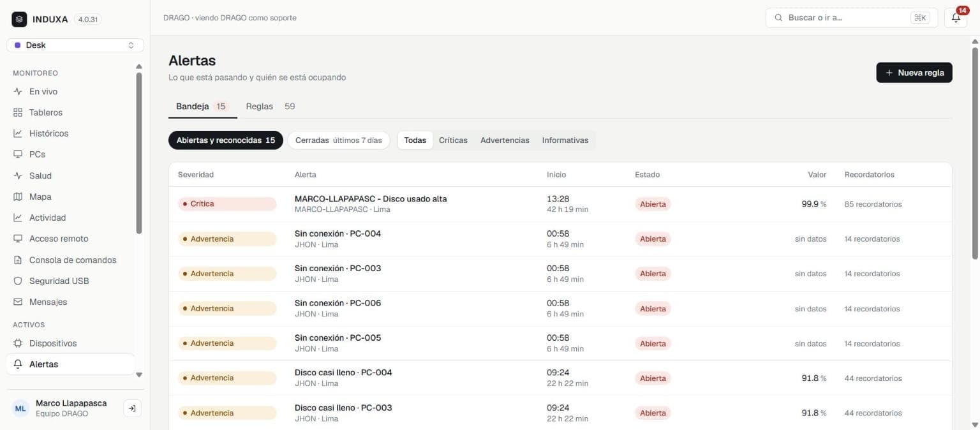980x430 pixels.
Task: Filter alerts by Informativas
Action: (565, 140)
